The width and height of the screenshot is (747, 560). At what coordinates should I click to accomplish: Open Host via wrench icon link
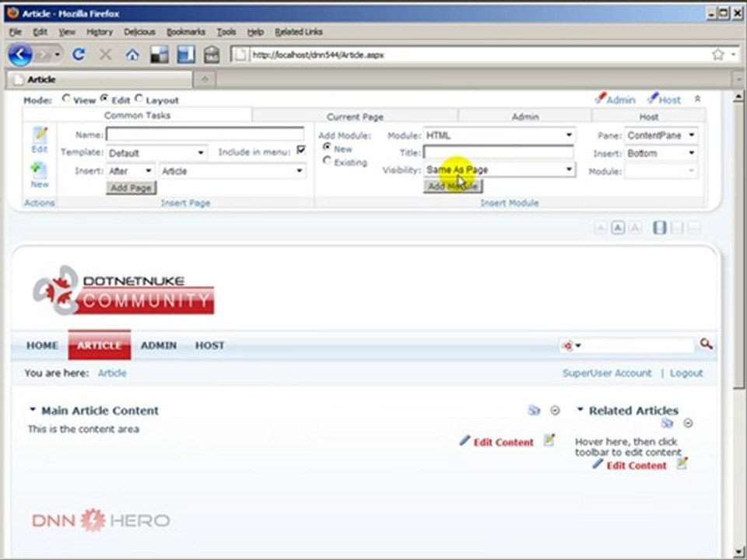pos(664,99)
